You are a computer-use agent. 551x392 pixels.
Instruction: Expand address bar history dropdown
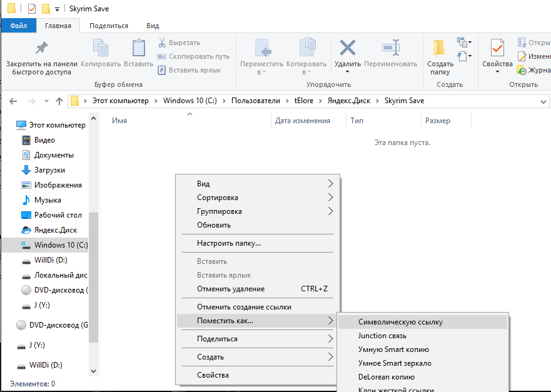click(543, 101)
